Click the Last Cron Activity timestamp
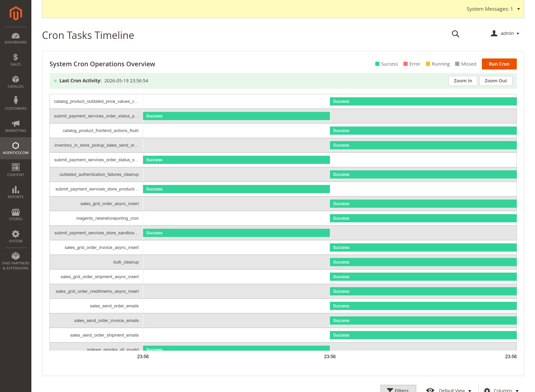The width and height of the screenshot is (535, 392). [126, 81]
